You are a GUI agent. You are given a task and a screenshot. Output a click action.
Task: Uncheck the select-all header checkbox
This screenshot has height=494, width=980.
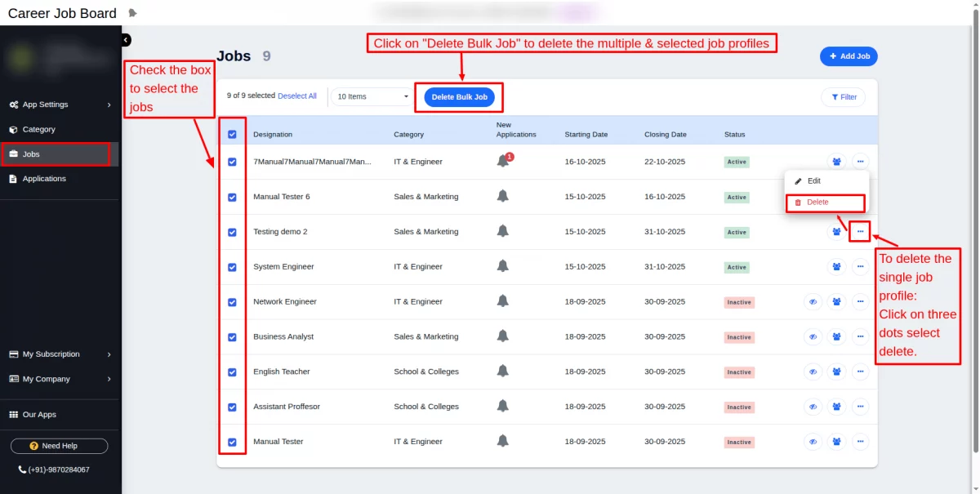pyautogui.click(x=232, y=135)
